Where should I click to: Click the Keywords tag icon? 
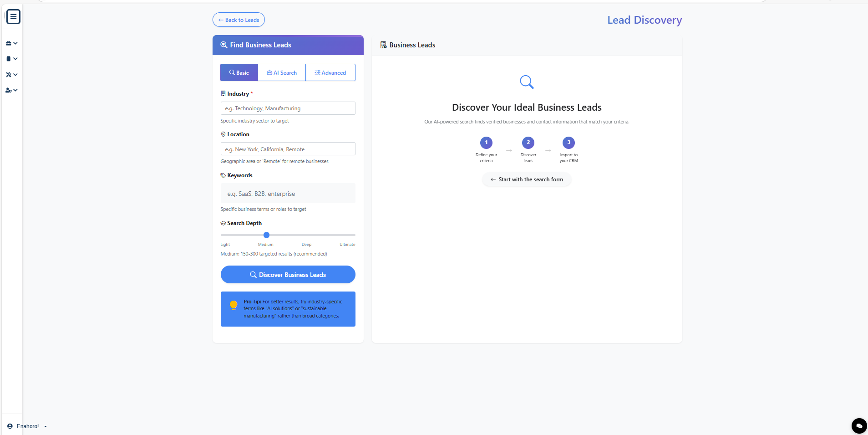223,175
